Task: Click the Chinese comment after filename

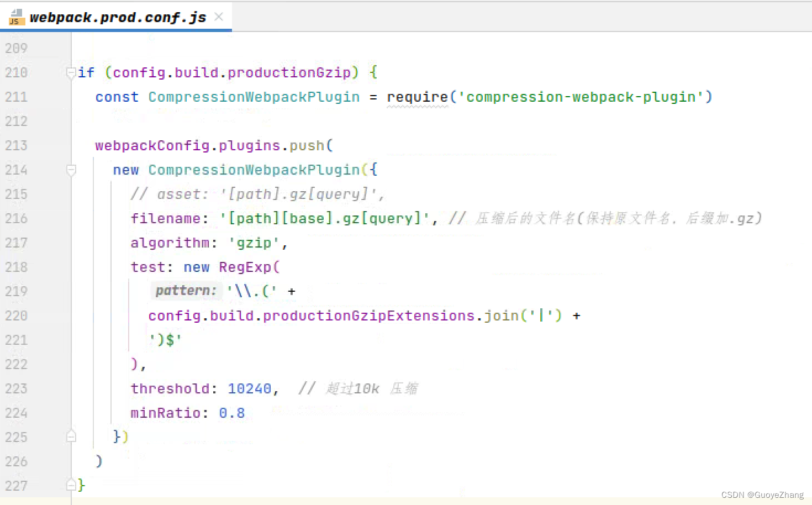Action: [x=605, y=219]
